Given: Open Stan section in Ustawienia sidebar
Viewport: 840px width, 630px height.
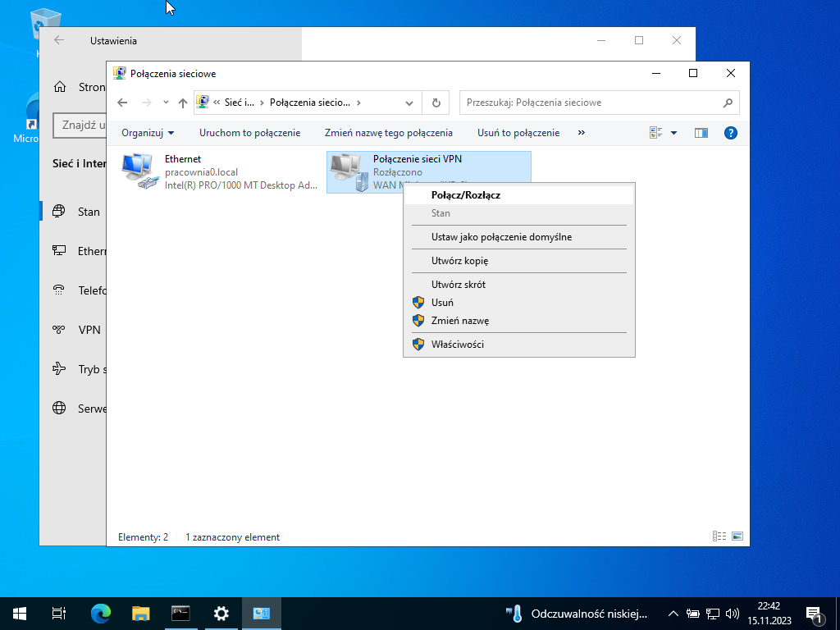Looking at the screenshot, I should coord(75,212).
